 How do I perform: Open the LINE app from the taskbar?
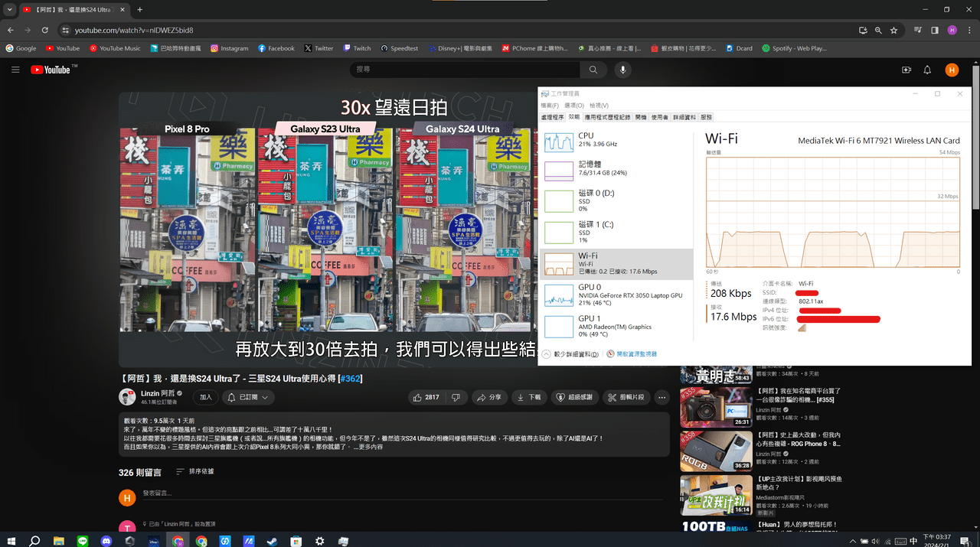[x=83, y=540]
